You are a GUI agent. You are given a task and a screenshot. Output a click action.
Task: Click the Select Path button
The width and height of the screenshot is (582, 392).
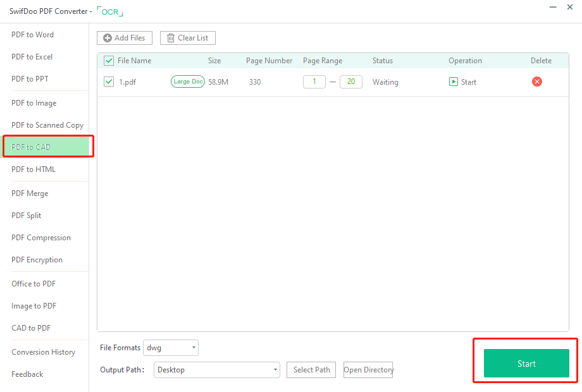coord(311,370)
